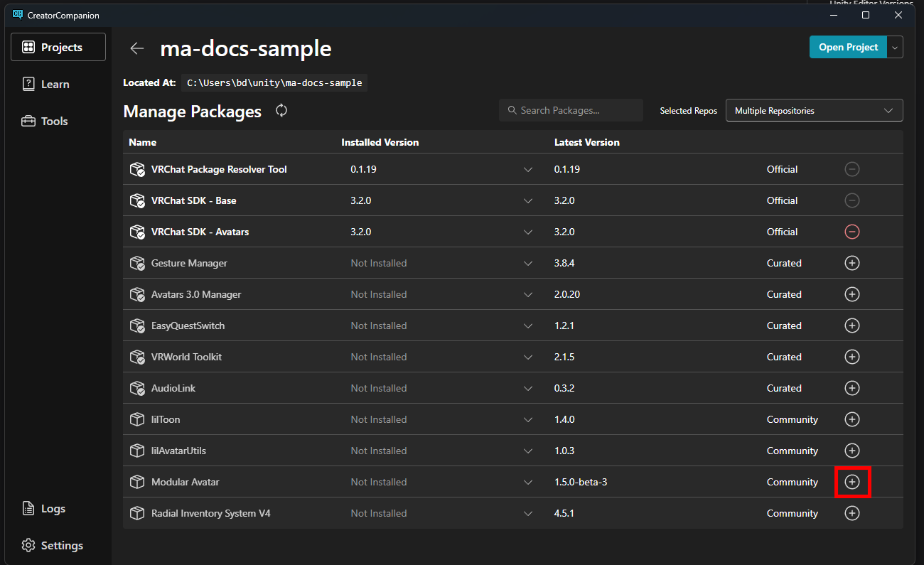Screen dimensions: 924x565
Task: Expand the Open Project dropdown arrow
Action: point(896,47)
